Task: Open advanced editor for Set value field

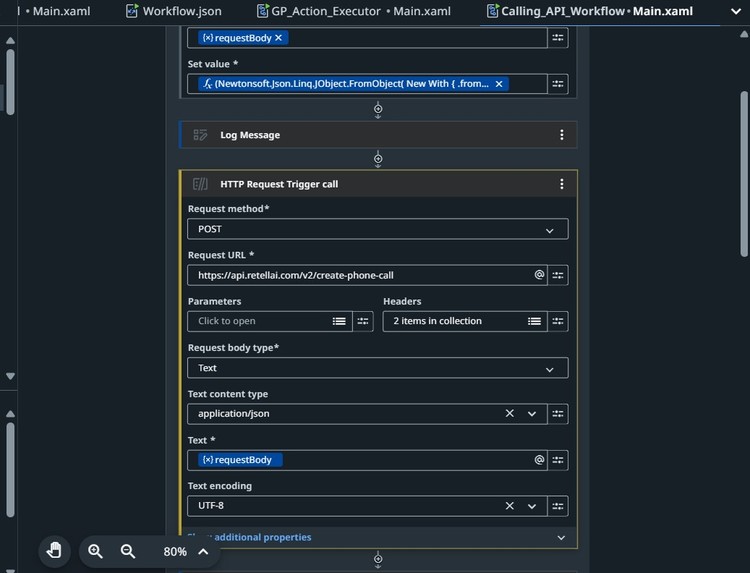Action: coord(558,84)
